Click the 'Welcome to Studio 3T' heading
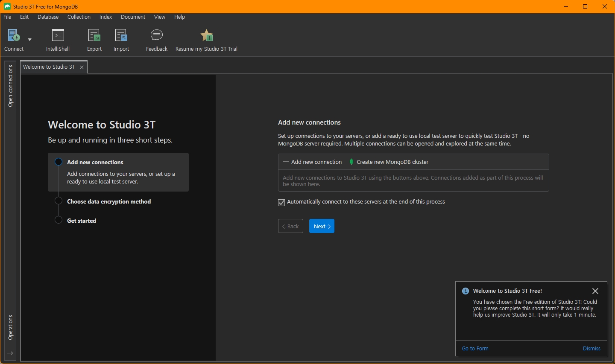 pos(102,125)
